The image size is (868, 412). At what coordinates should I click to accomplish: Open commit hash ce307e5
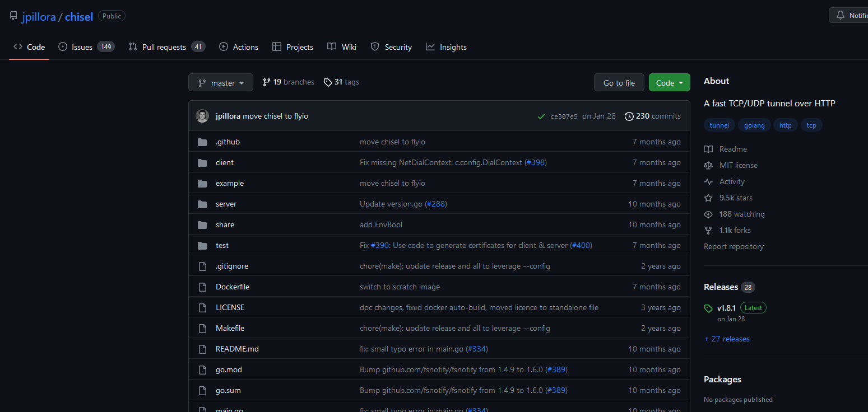pyautogui.click(x=564, y=116)
